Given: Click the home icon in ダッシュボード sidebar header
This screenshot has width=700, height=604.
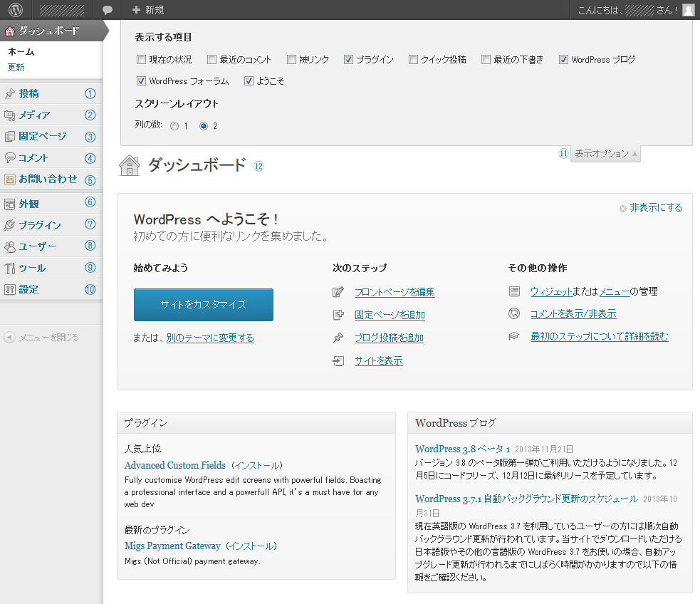Looking at the screenshot, I should pos(9,31).
